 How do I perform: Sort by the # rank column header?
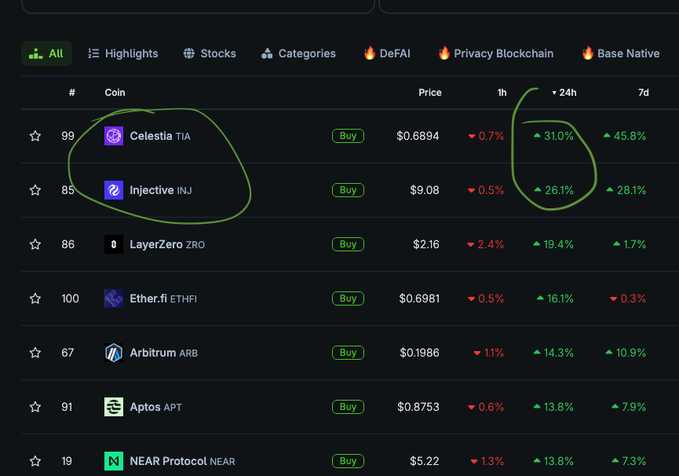tap(72, 93)
